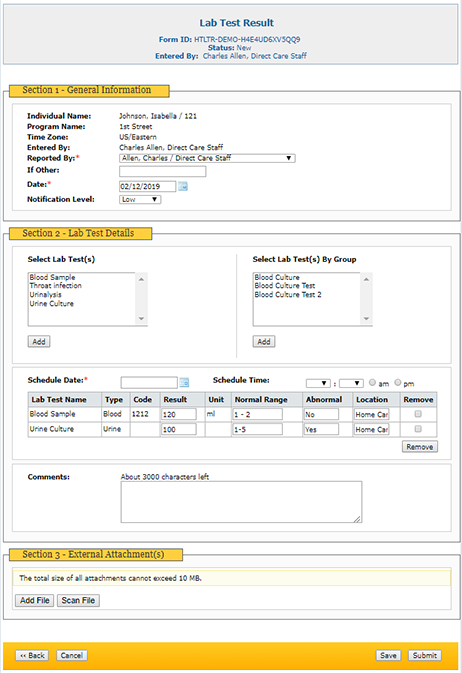This screenshot has width=462, height=673.
Task: Click the Comments text area
Action: pos(241,502)
